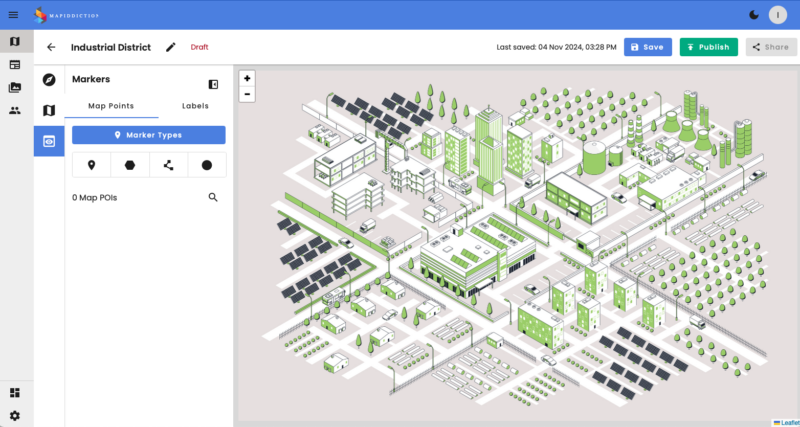
Task: Select the connected-nodes path marker tool
Action: (x=168, y=165)
